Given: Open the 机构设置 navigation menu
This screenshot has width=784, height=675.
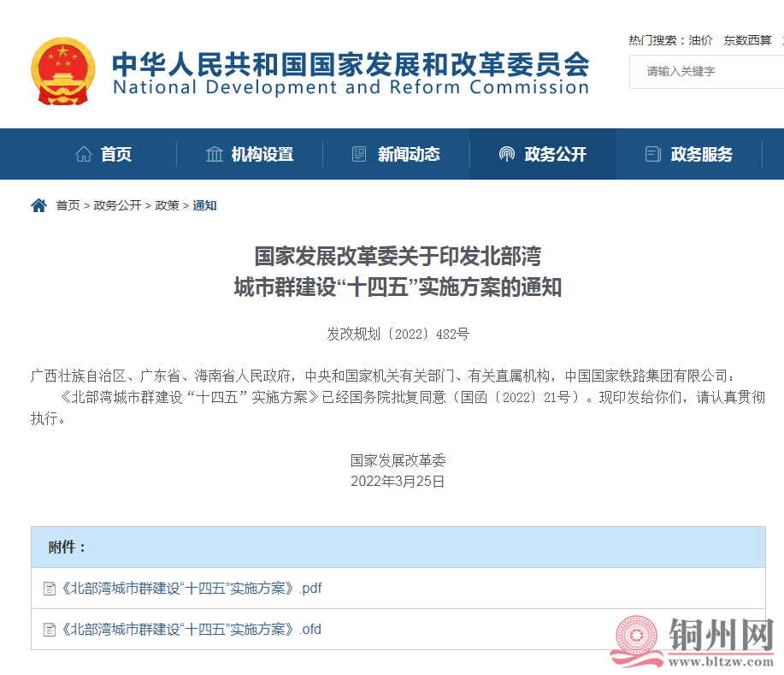Looking at the screenshot, I should [262, 154].
